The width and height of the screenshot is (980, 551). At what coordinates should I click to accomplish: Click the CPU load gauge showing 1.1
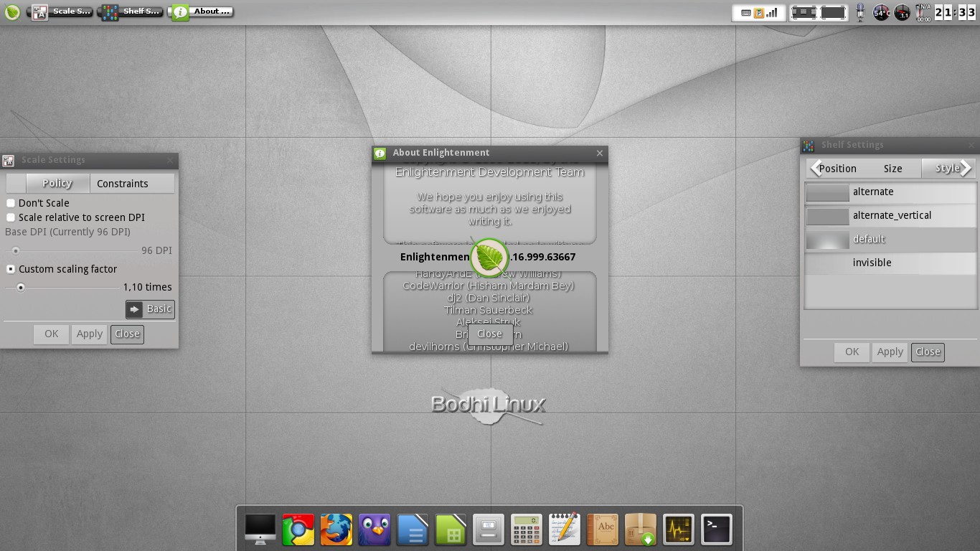point(903,12)
